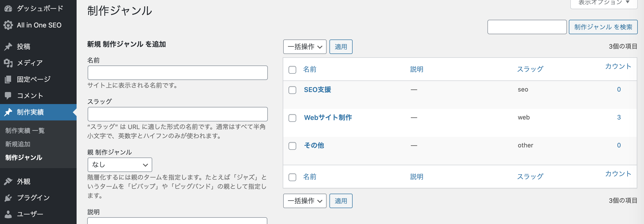Click the All in One SEO gear icon
Screen dimensions: 644x224
8,25
